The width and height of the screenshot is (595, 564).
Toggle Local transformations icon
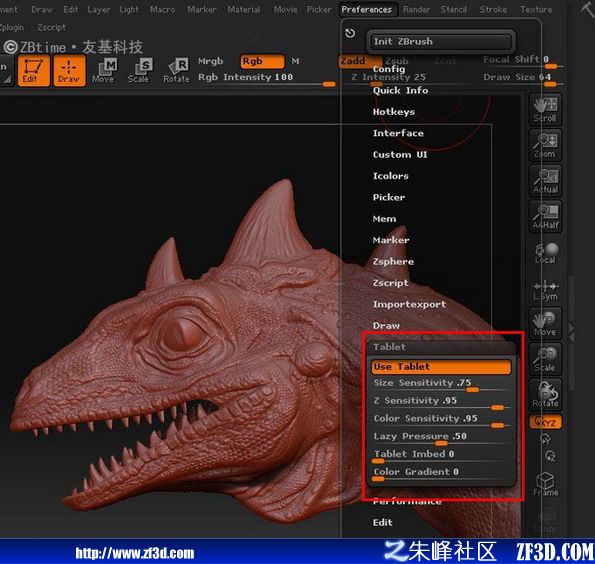point(545,254)
